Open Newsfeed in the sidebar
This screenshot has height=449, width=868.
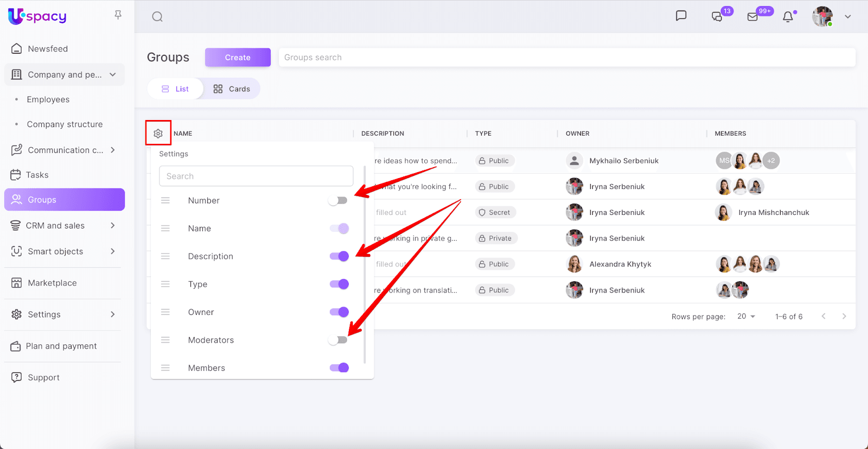(x=48, y=49)
